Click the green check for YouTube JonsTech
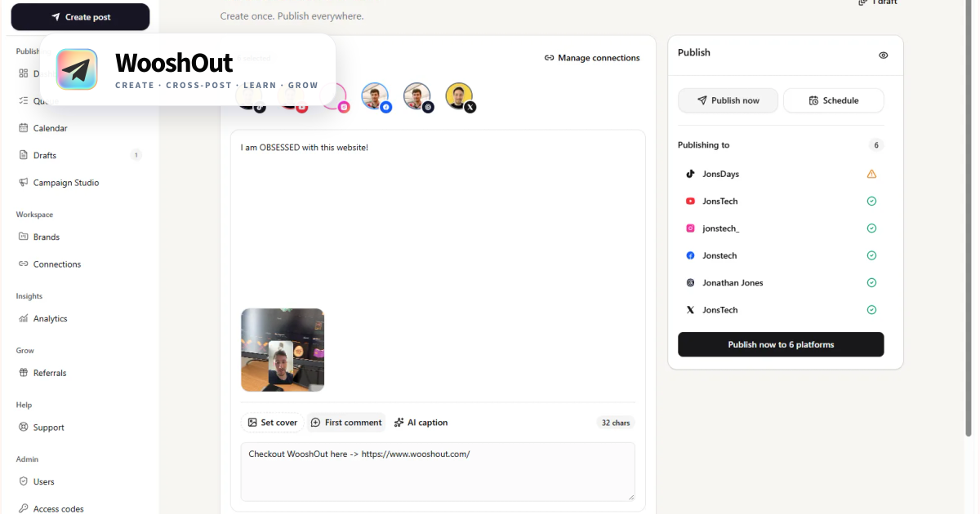The image size is (980, 514). (871, 201)
